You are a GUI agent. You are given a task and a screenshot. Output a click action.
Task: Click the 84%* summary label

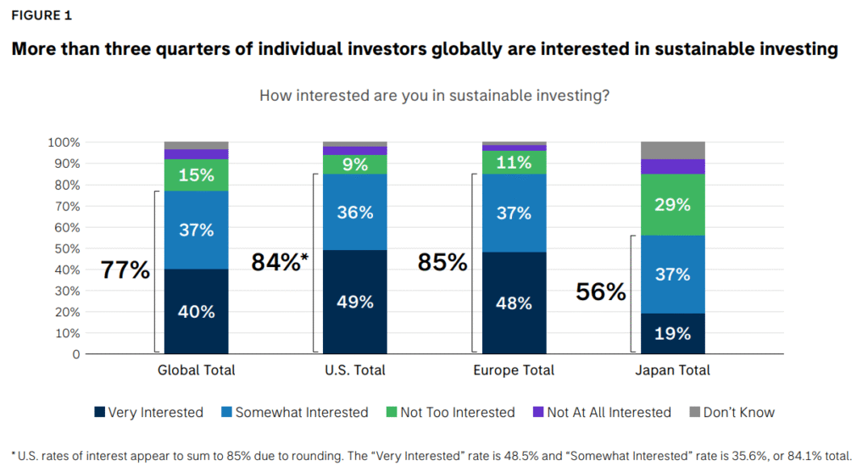277,263
